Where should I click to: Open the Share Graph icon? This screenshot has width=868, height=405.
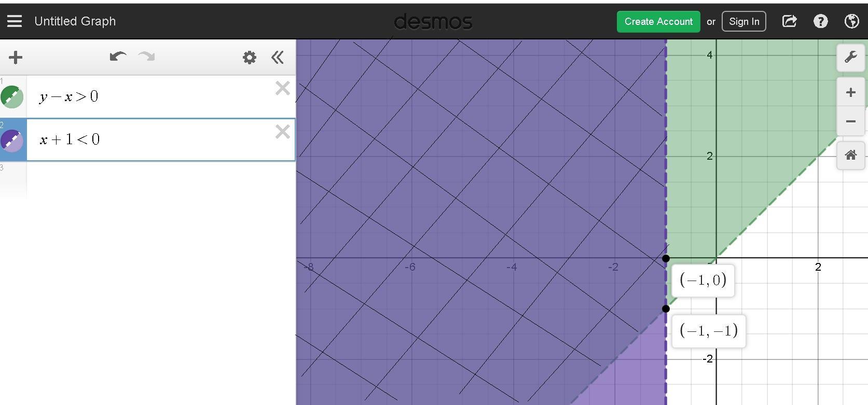click(789, 21)
